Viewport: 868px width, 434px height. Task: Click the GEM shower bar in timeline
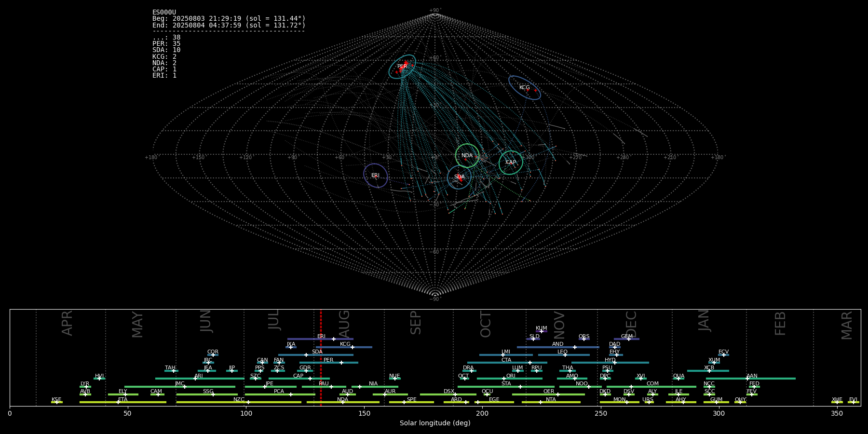(x=626, y=339)
